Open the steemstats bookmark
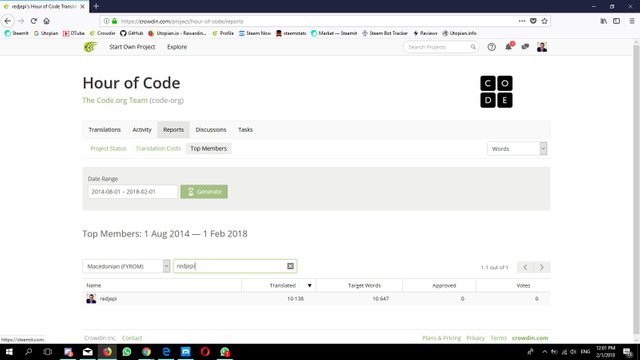Screen dimensions: 640x360 pos(291,33)
